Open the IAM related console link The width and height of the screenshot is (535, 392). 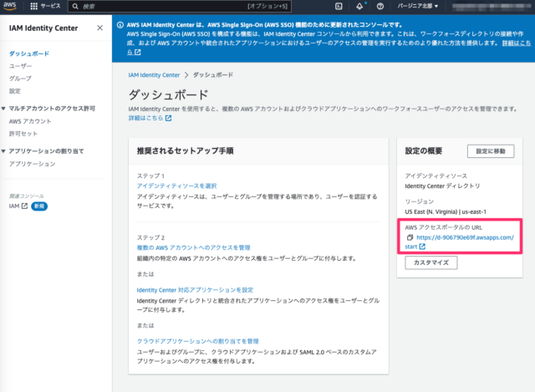[18, 206]
